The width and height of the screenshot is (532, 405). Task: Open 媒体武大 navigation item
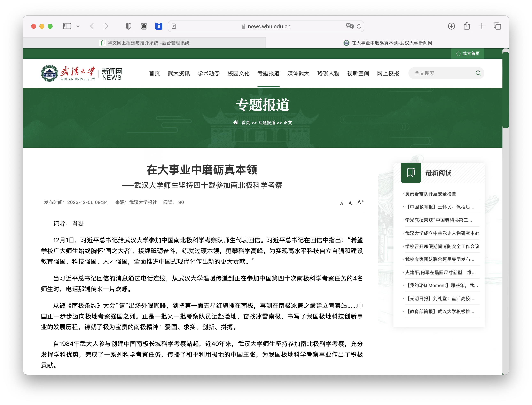pos(298,73)
